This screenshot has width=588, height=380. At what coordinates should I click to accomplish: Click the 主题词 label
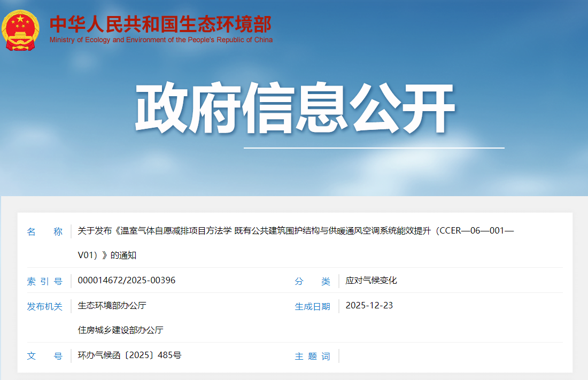[x=313, y=356]
